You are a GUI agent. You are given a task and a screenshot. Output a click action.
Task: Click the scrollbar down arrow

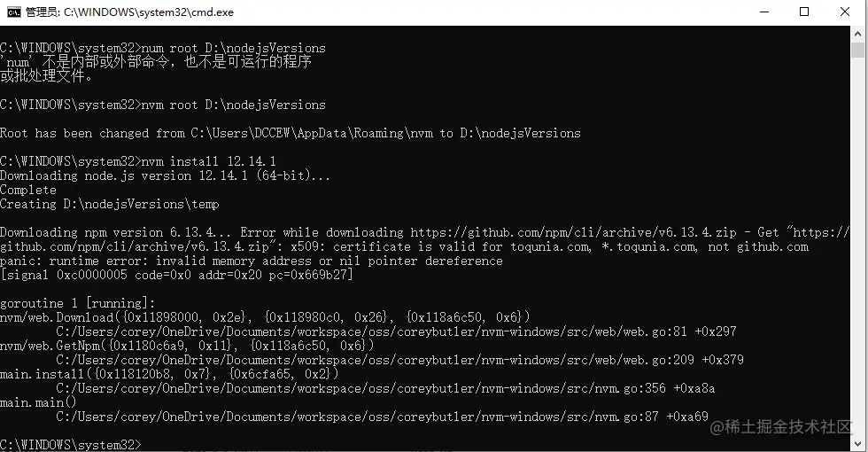click(858, 442)
